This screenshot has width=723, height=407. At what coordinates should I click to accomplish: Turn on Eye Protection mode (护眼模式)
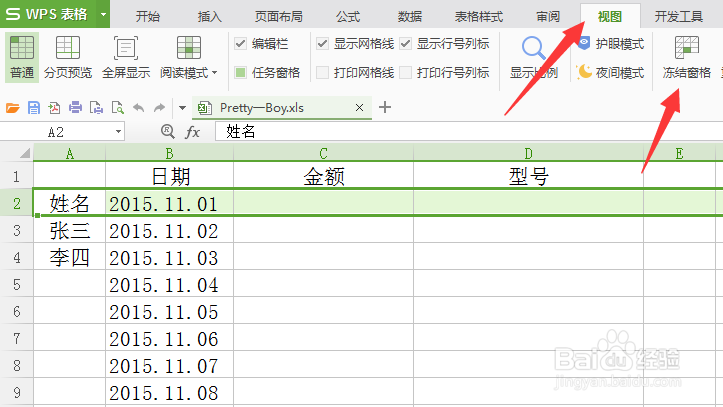pyautogui.click(x=610, y=44)
